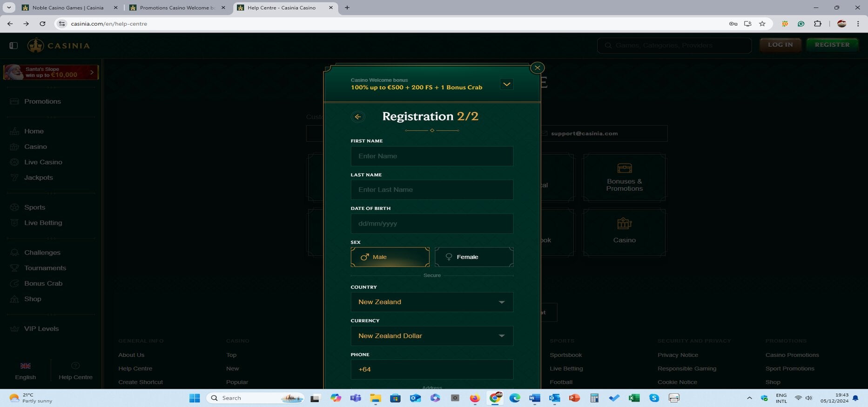Focus the Date of Birth field
Viewport: 868px width, 407px height.
432,224
